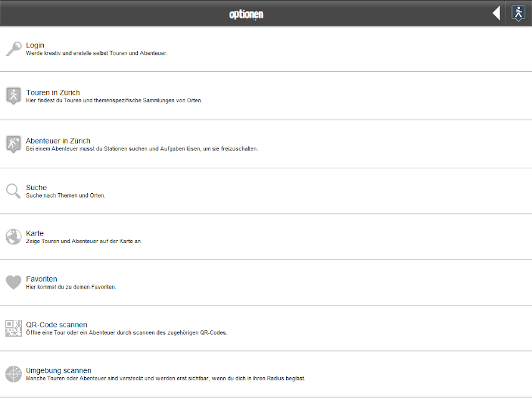Select the Abenteuer in Zürich title
Screen dimensions: 532x399
click(58, 141)
